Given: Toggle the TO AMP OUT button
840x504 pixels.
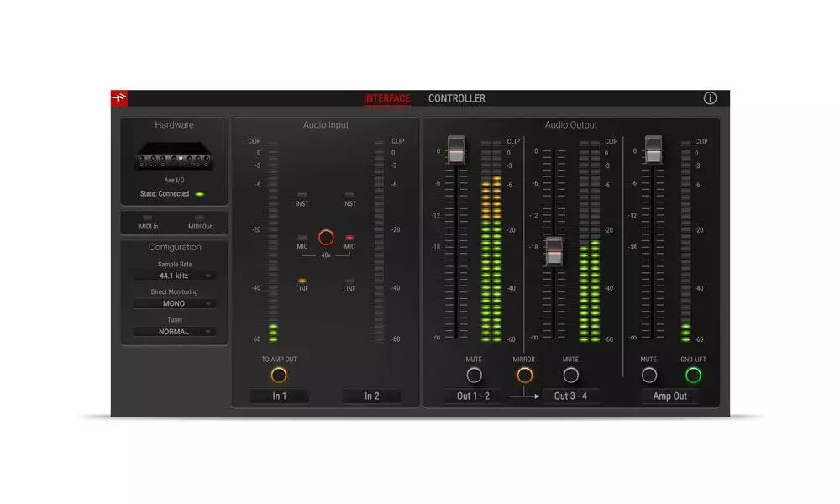Looking at the screenshot, I should [279, 375].
